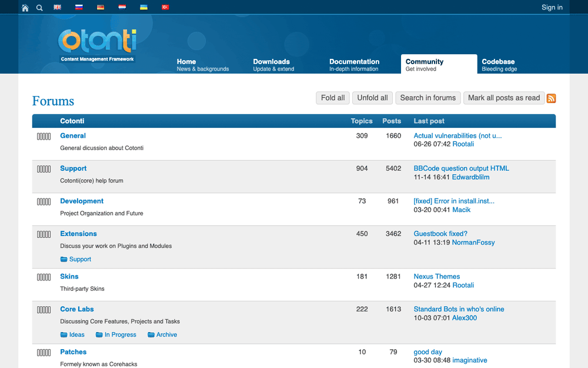Click the status icon beside Development forum
Screen dimensions: 588x368
coord(44,201)
